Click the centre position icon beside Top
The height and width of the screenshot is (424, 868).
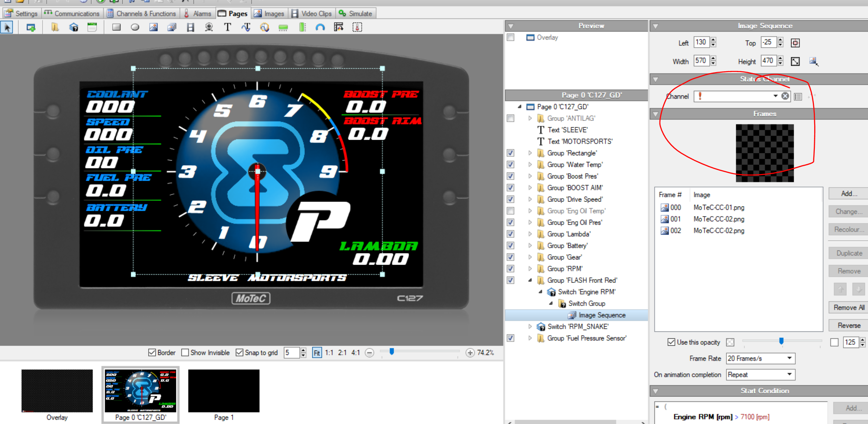tap(795, 43)
